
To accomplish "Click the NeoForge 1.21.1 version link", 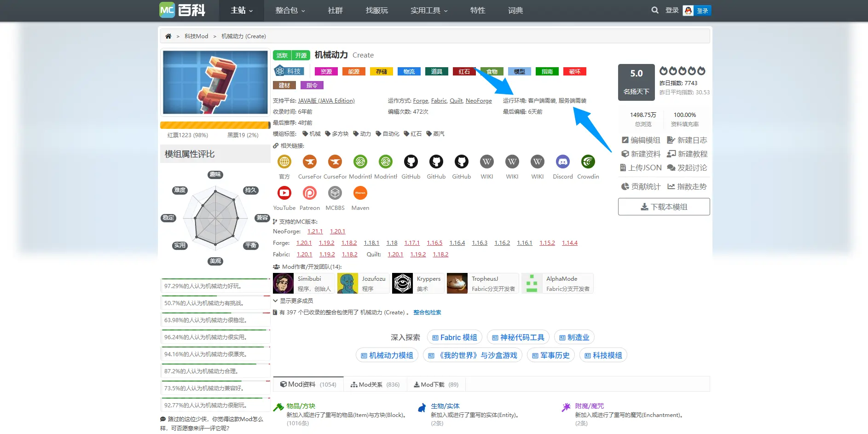I will (315, 231).
